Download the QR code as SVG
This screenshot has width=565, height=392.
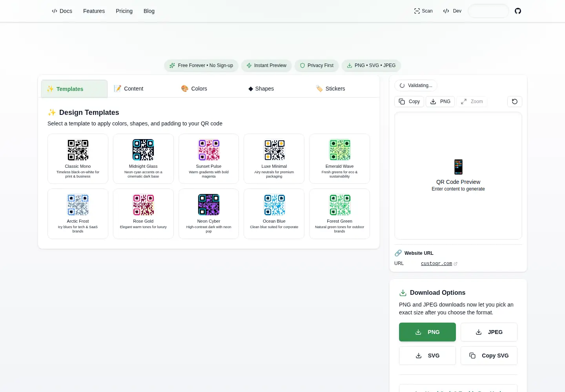(427, 356)
